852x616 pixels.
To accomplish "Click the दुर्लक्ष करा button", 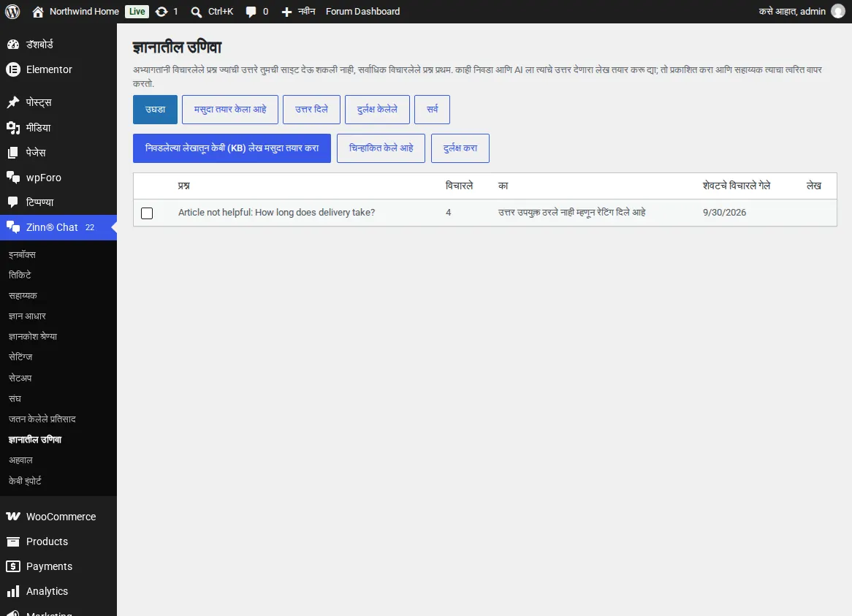I will tap(460, 148).
